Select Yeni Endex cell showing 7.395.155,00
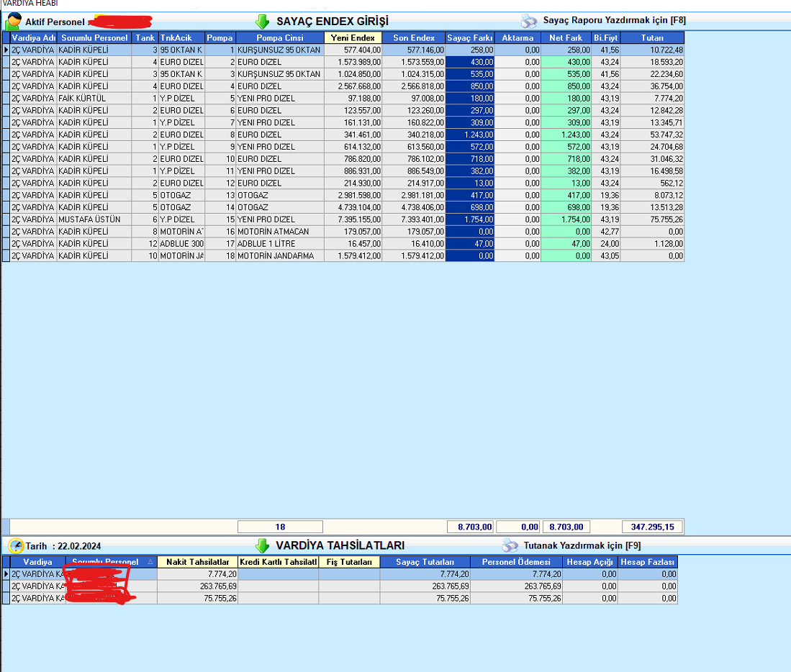 click(353, 219)
